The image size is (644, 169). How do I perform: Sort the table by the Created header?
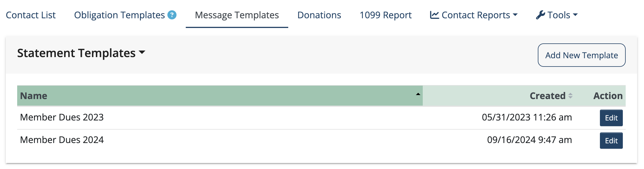click(x=548, y=96)
